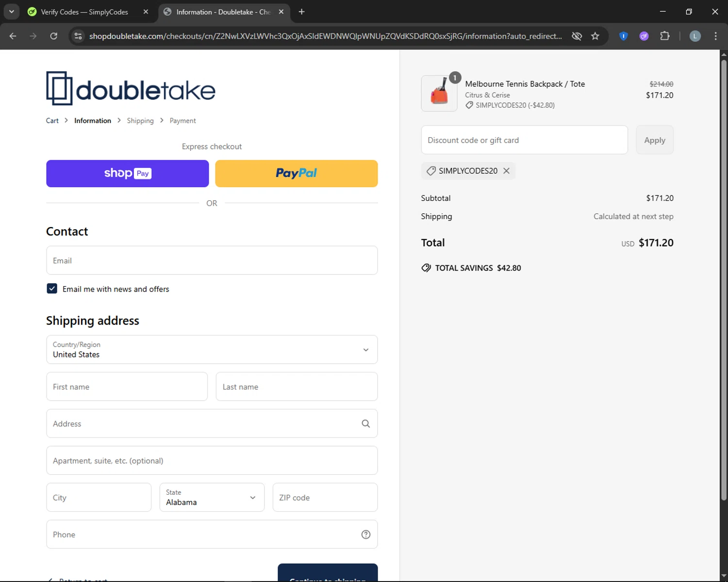Click the 'USD $171.20' total amount
Image resolution: width=728 pixels, height=582 pixels.
[647, 242]
